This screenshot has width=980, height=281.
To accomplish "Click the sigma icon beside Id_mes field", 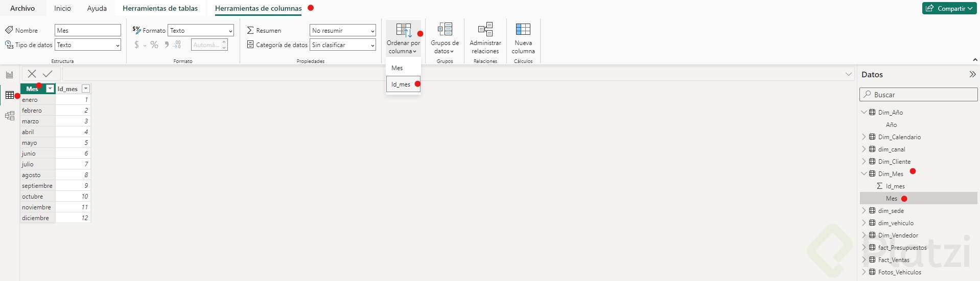I will (x=879, y=186).
